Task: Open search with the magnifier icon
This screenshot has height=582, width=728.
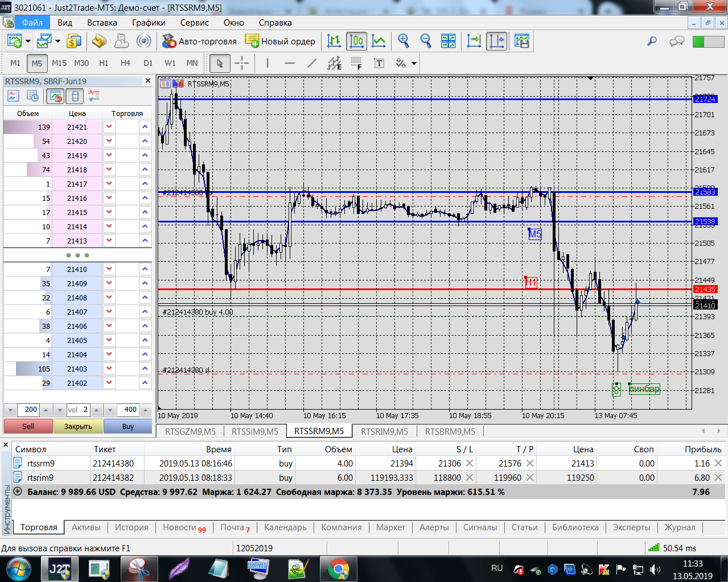Action: (652, 41)
